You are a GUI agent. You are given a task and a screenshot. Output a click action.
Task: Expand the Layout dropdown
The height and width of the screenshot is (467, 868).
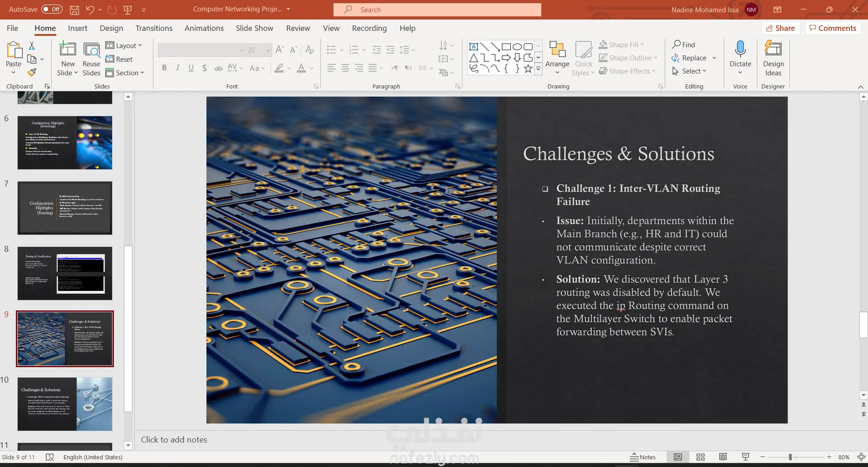(x=123, y=45)
